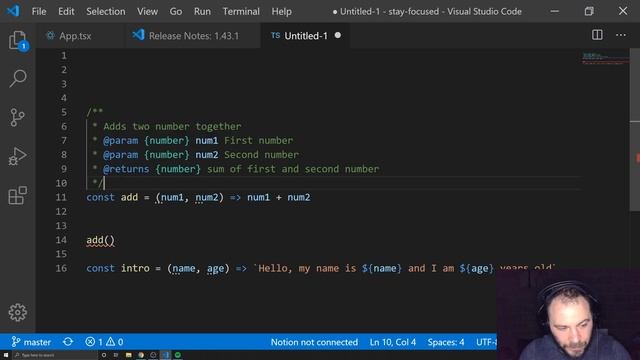Screen dimensions: 640x360
Task: Click the Ln 10, Col 4 status item
Action: 393,342
